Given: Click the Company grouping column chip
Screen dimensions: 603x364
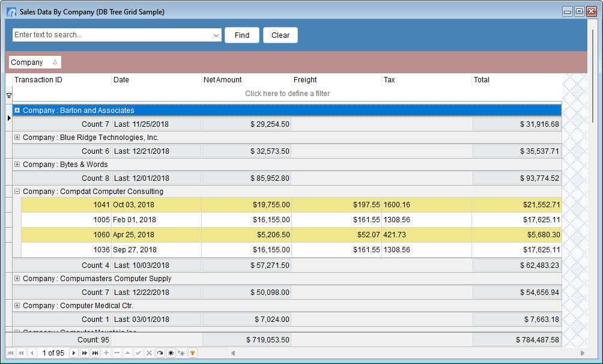Looking at the screenshot, I should point(35,62).
